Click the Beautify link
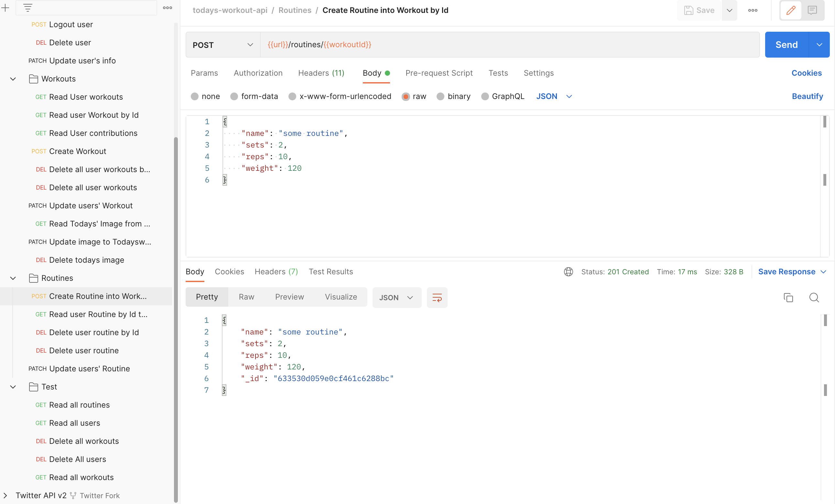Screen dimensions: 835x504 pyautogui.click(x=807, y=96)
